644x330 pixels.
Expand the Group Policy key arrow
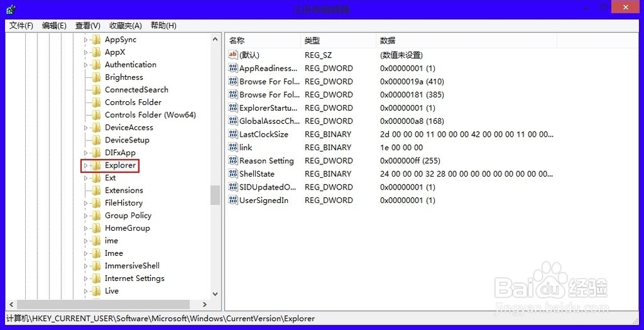86,216
